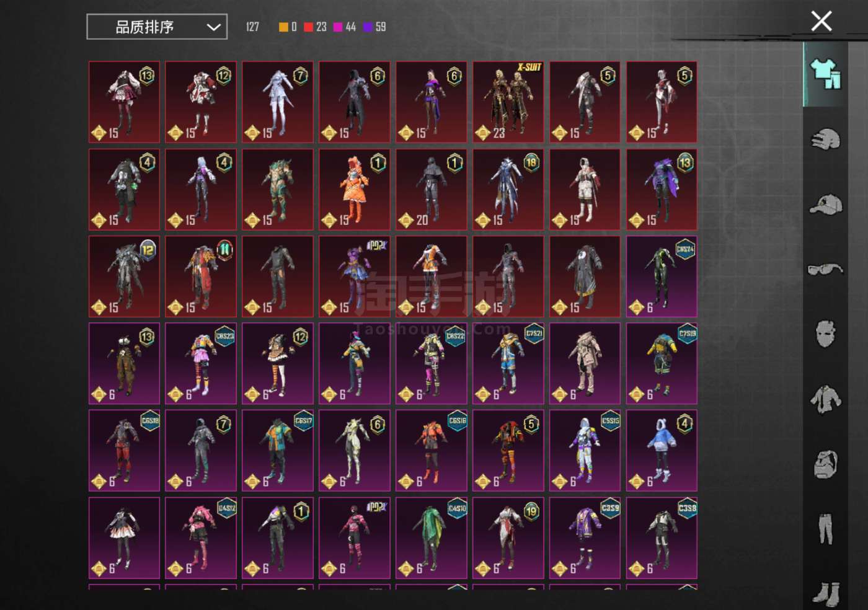Open the C4S10 green cape outfit

coord(432,538)
